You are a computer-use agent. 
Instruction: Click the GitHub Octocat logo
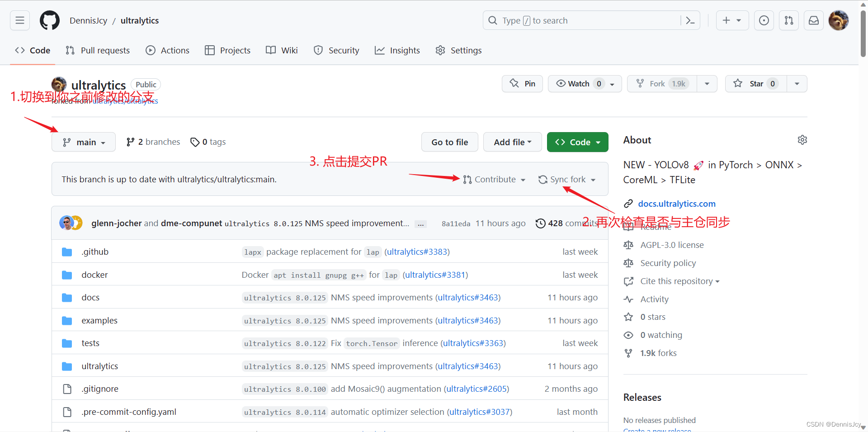(x=50, y=20)
